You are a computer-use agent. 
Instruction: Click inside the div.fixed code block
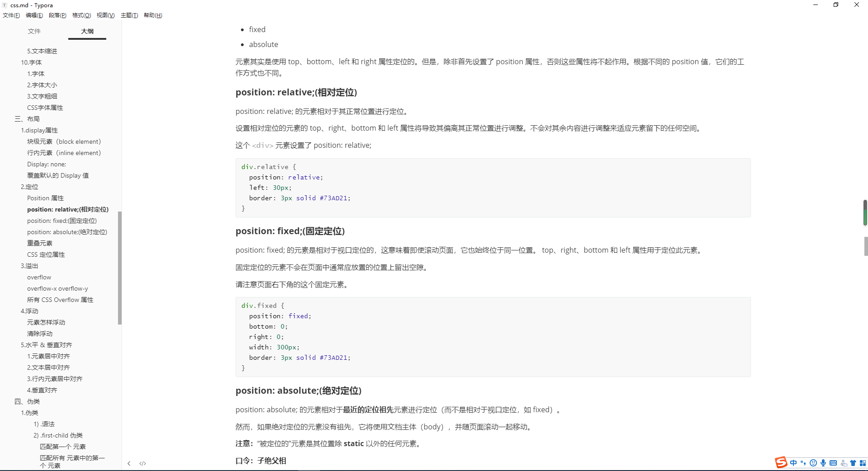[x=493, y=337]
